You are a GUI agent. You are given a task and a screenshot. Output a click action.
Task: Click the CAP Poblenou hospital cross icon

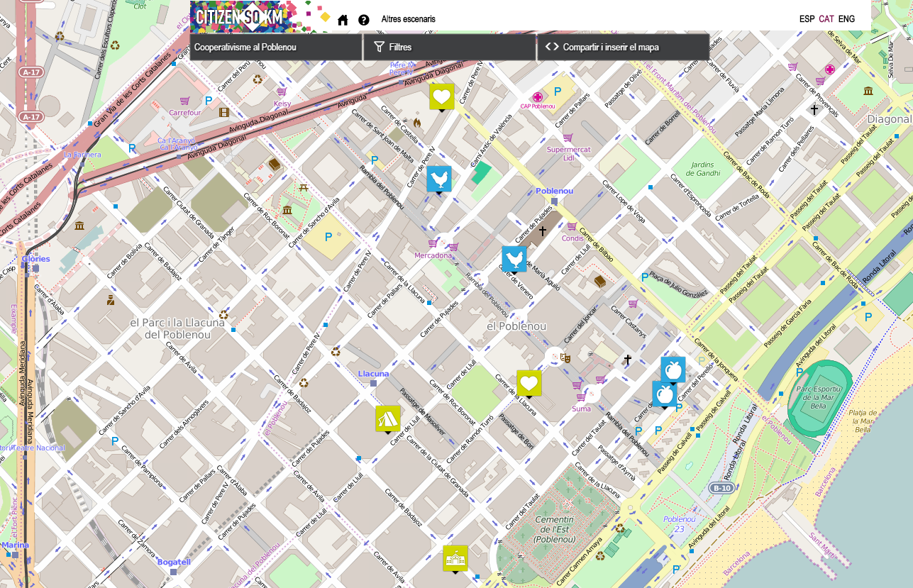click(x=538, y=96)
